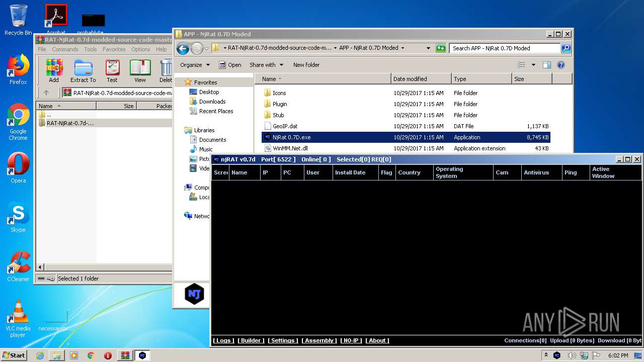Open the [ Builder ] in njRAT

251,340
